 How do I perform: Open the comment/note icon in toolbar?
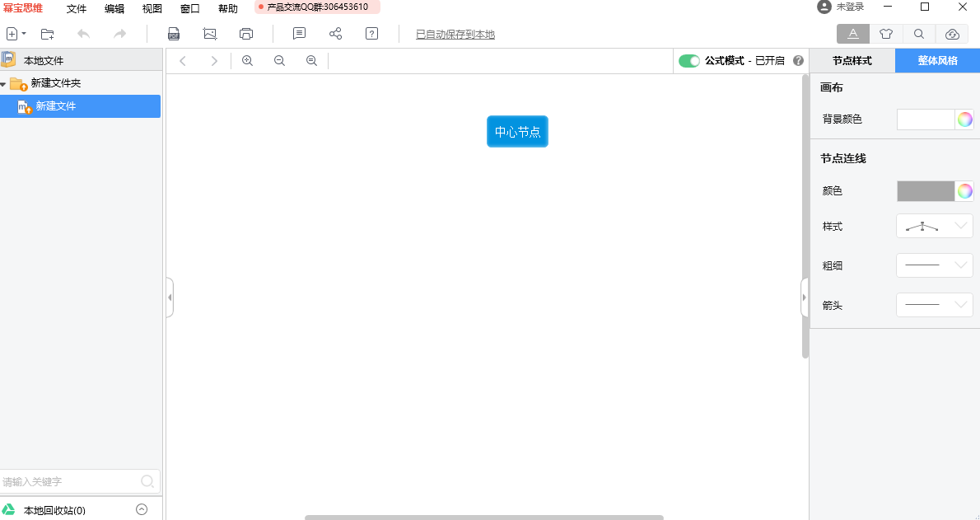300,34
